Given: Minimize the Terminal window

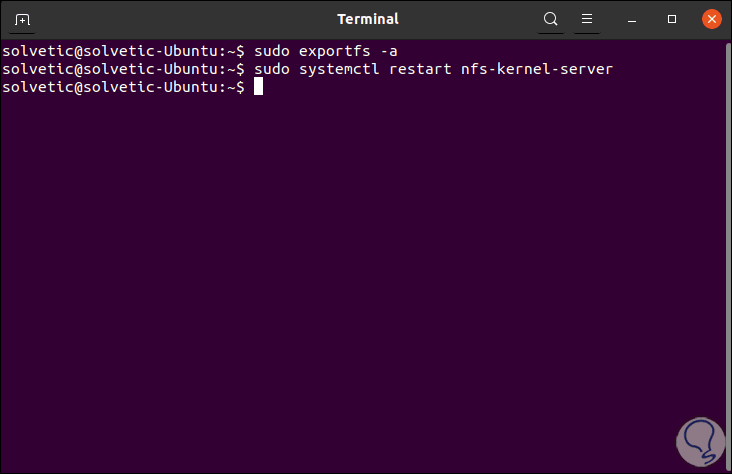Looking at the screenshot, I should pyautogui.click(x=636, y=19).
